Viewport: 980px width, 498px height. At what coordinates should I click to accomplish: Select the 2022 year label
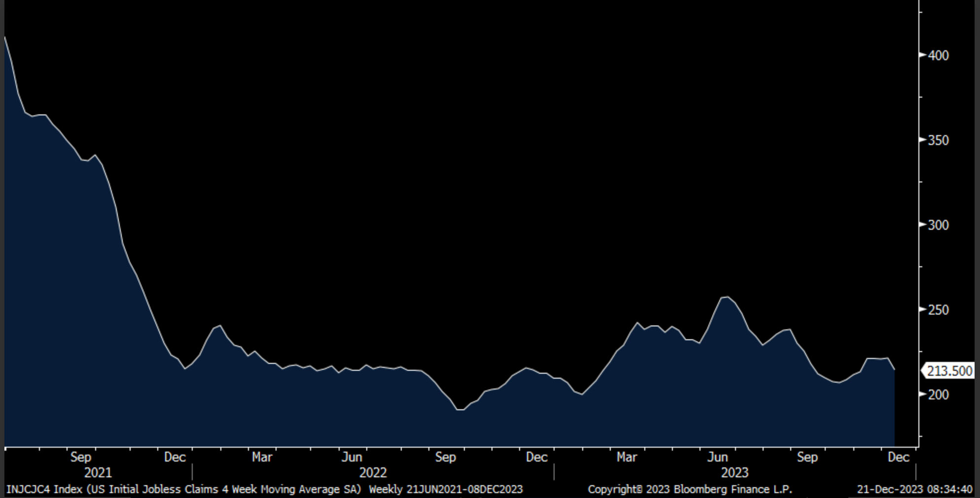coord(373,473)
